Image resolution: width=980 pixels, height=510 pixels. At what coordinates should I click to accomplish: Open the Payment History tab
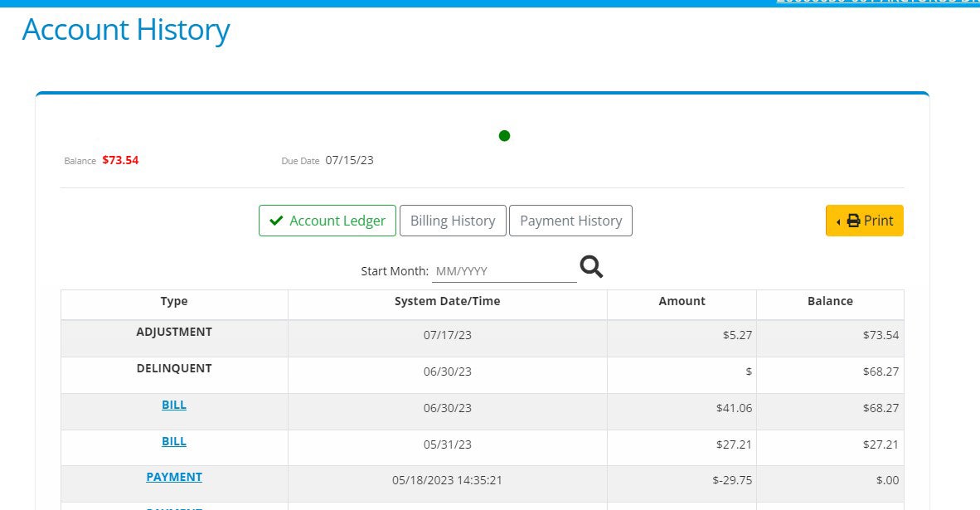pyautogui.click(x=570, y=221)
